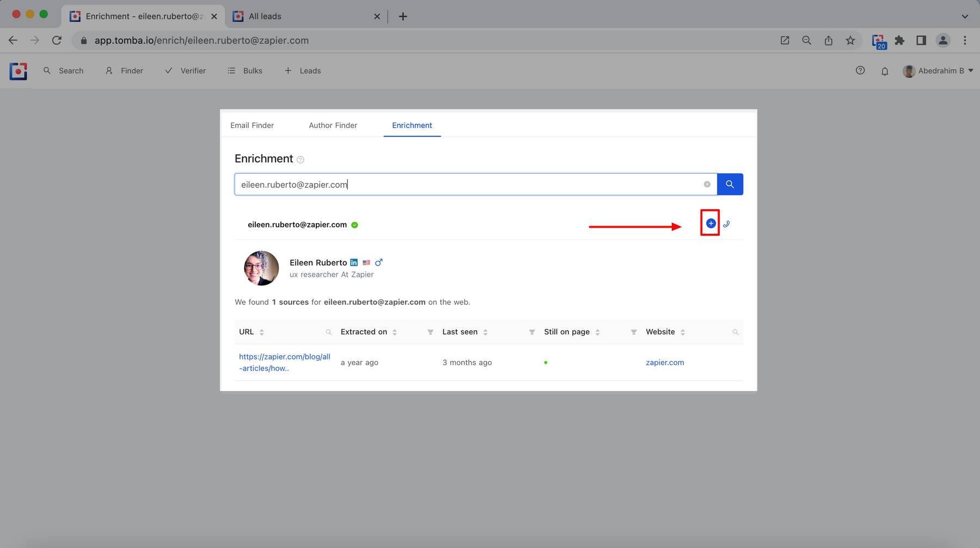Screen dimensions: 980x548
Task: Open the Leads nav item
Action: (303, 71)
